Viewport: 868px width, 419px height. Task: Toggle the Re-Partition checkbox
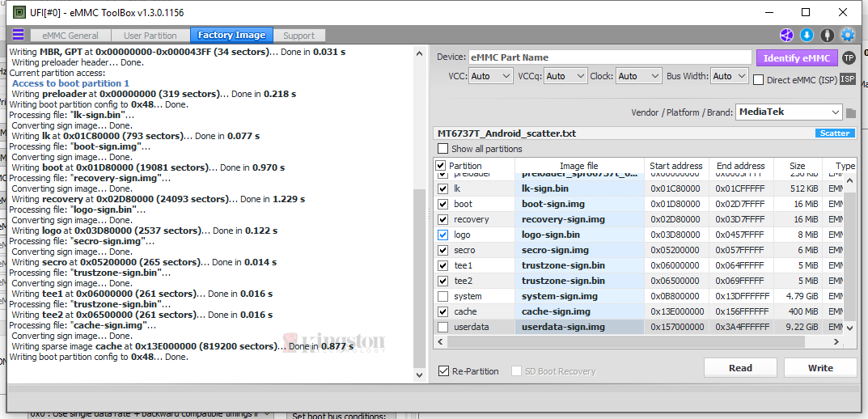tap(442, 370)
